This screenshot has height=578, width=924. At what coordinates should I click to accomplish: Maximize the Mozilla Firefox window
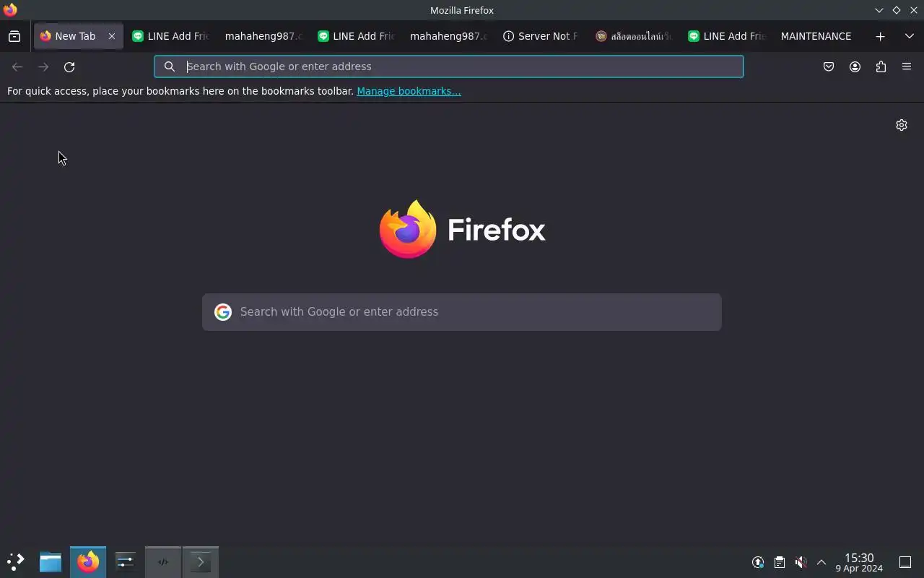coord(896,10)
